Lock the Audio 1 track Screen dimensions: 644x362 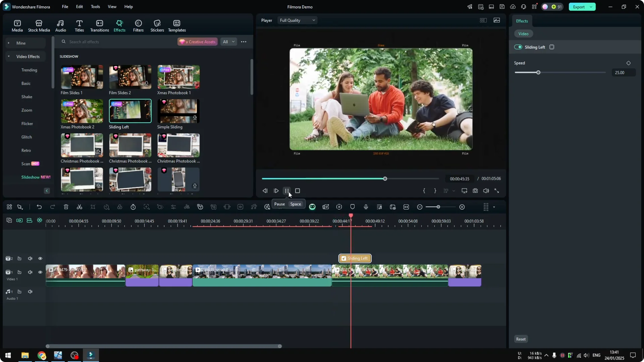tap(19, 292)
